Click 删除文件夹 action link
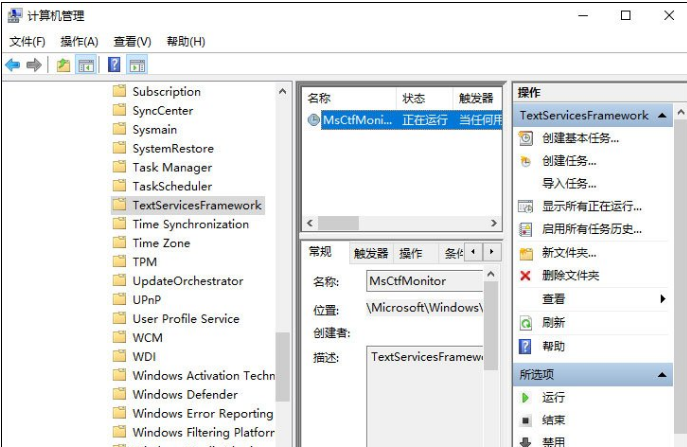 [570, 276]
